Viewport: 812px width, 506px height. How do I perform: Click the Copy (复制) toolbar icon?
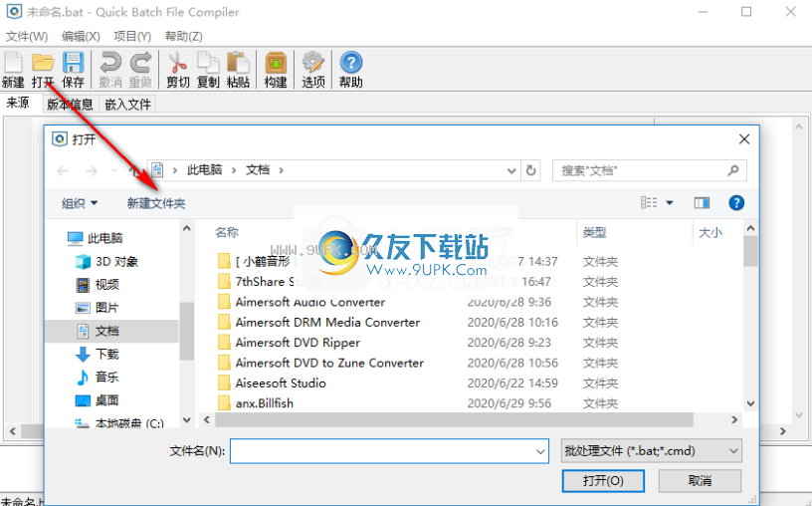click(208, 70)
